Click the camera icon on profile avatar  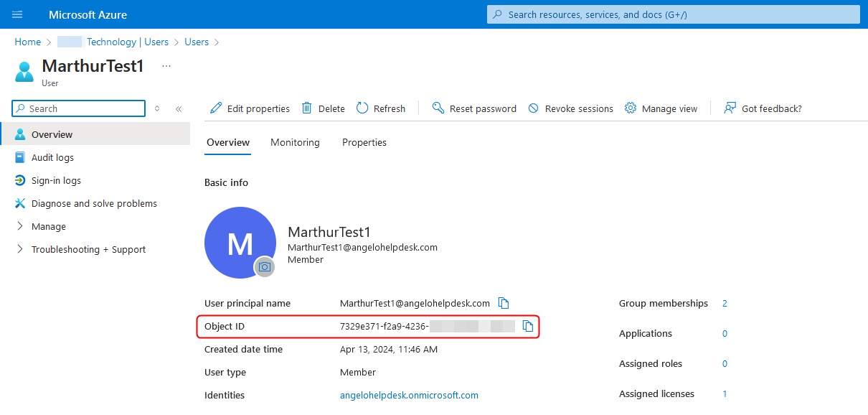(x=265, y=266)
